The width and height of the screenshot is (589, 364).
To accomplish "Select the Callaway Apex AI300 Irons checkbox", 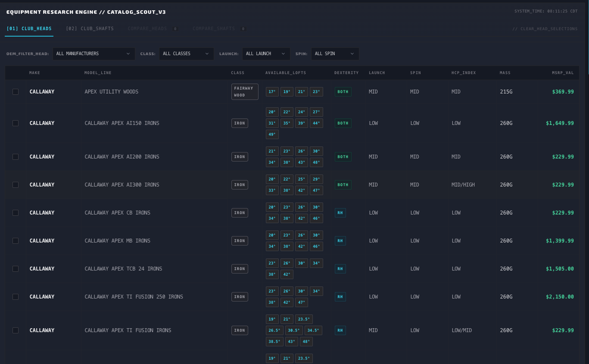I will [x=16, y=185].
